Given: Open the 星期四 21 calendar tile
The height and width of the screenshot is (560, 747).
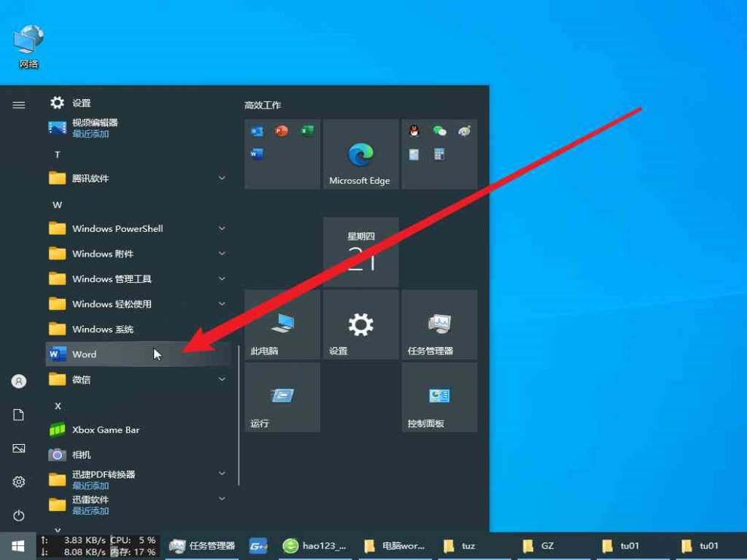Looking at the screenshot, I should coord(360,252).
